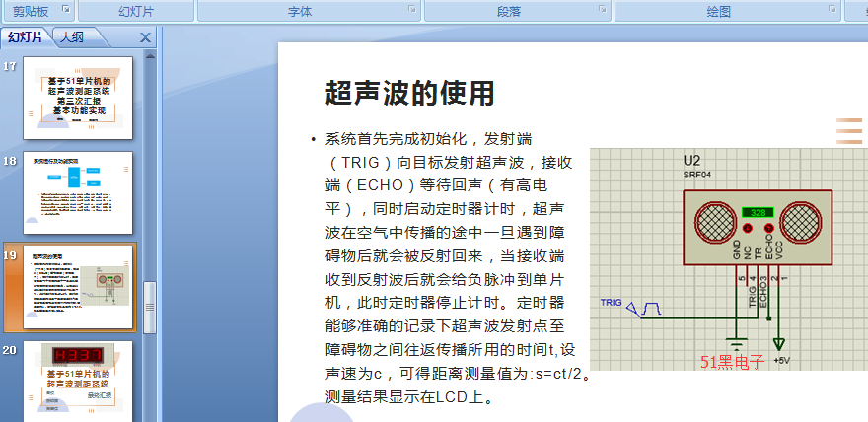
Task: Select the 幻灯片 tab in left pane
Action: 26,37
